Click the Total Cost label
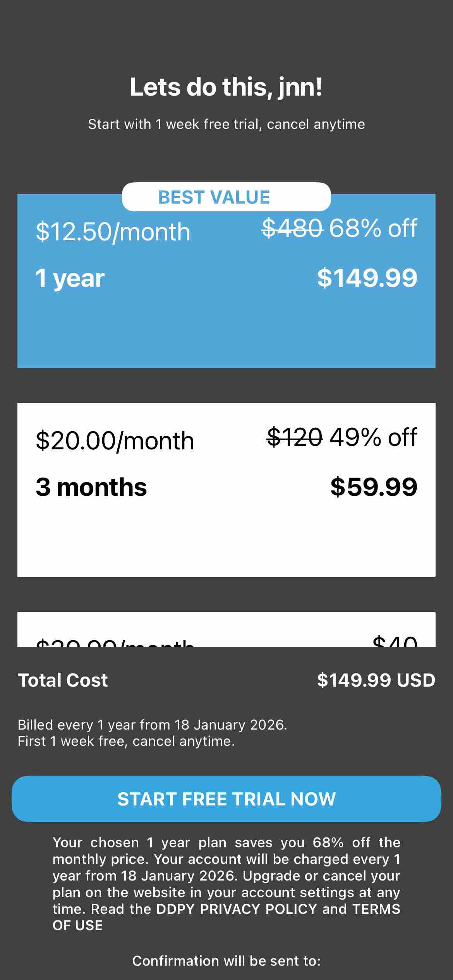Screen dimensions: 453x980 point(63,680)
